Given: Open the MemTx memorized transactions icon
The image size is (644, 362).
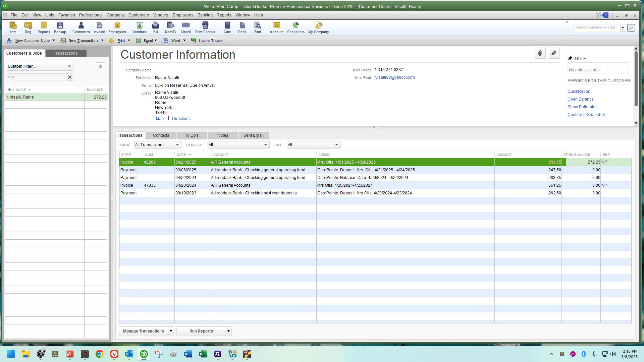Looking at the screenshot, I should [x=171, y=27].
